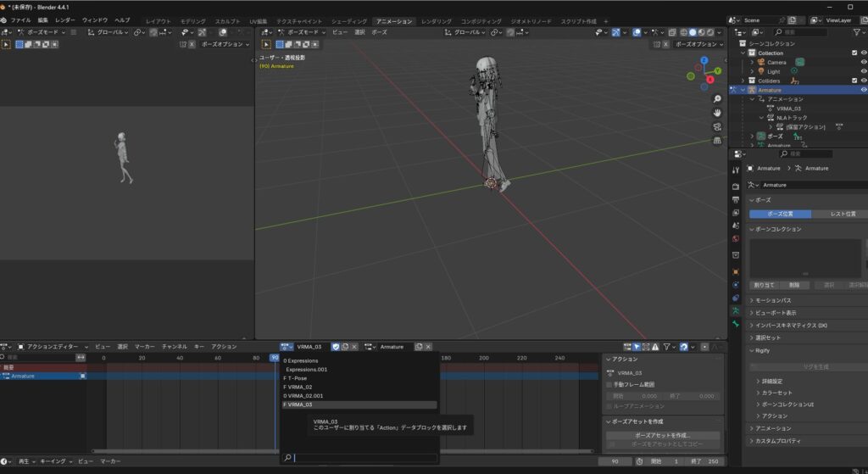Switch to the レンダリング workspace tab
Screen dimensions: 868x474
click(436, 20)
